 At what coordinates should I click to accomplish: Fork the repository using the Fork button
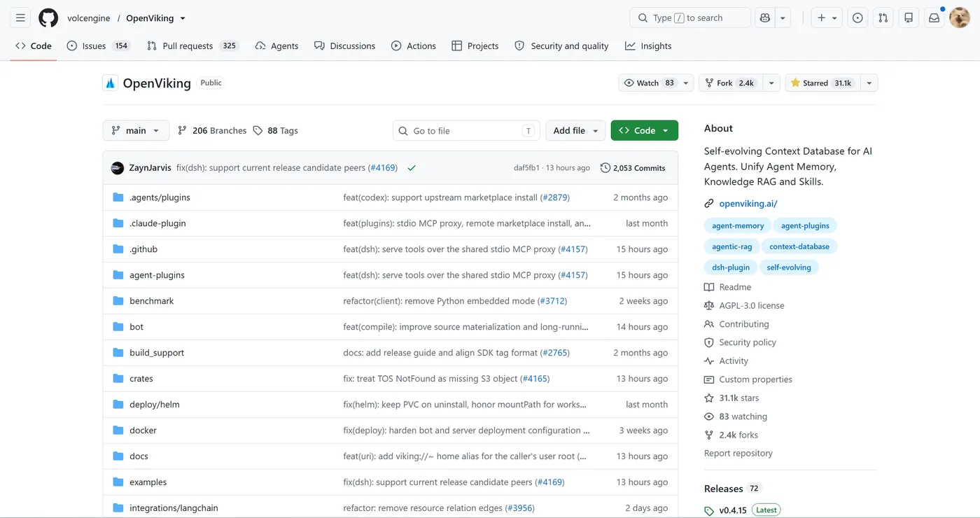point(730,83)
